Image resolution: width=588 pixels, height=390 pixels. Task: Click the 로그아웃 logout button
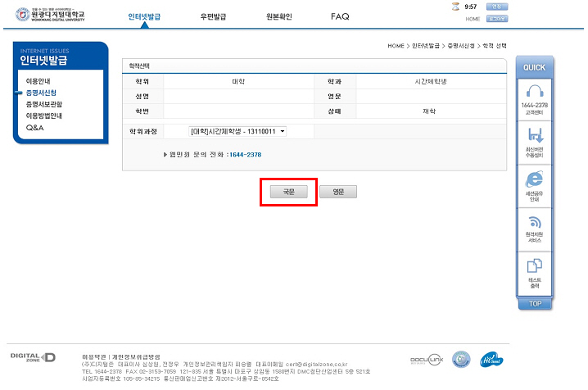(x=497, y=19)
